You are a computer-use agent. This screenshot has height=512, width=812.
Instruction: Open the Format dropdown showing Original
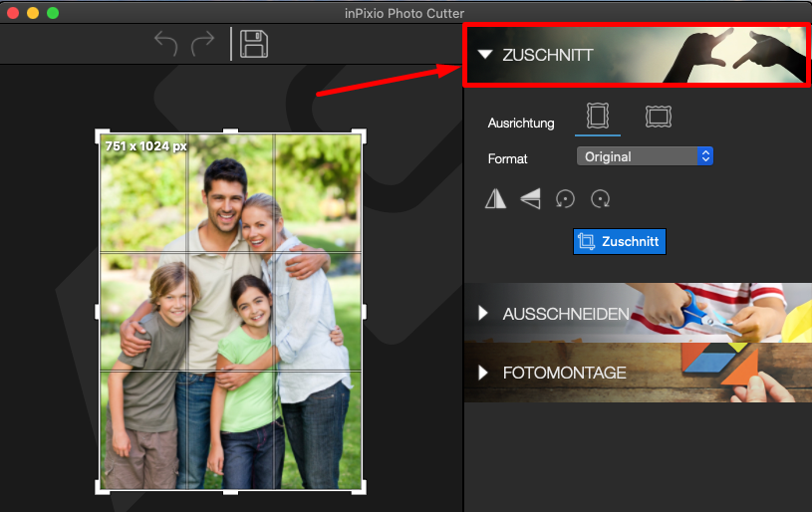coord(645,156)
